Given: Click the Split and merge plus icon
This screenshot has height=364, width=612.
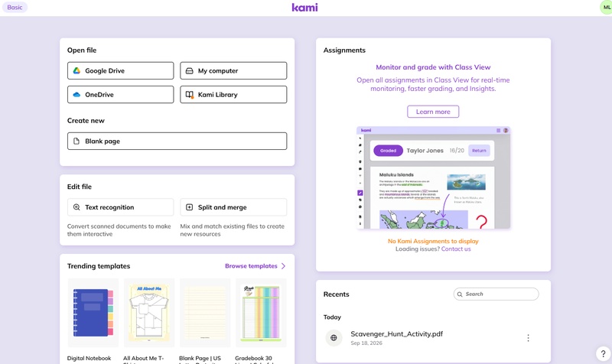Looking at the screenshot, I should click(189, 207).
